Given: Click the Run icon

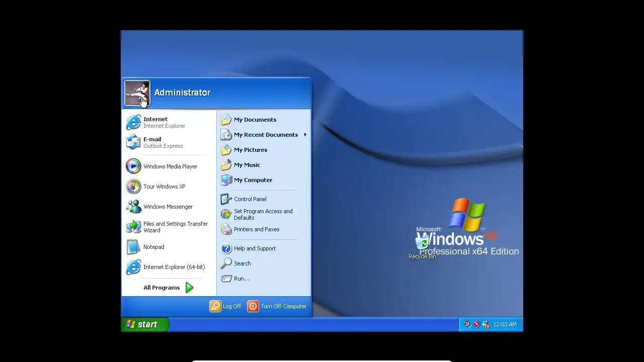Looking at the screenshot, I should click(x=226, y=278).
